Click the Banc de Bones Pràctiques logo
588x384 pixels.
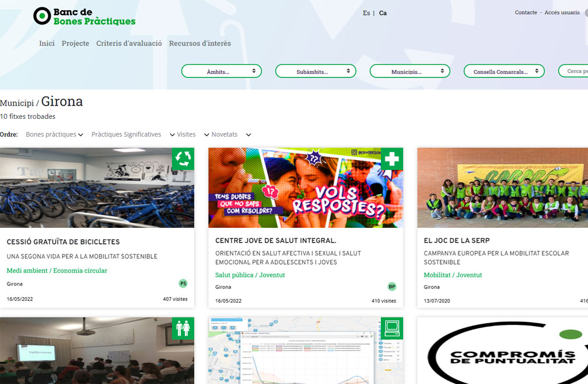tap(84, 16)
